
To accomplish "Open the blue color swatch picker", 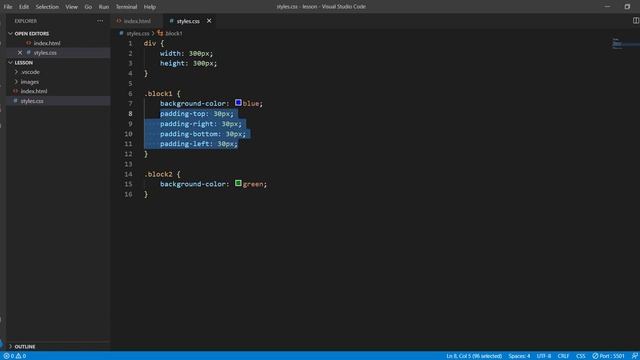I will tap(238, 102).
